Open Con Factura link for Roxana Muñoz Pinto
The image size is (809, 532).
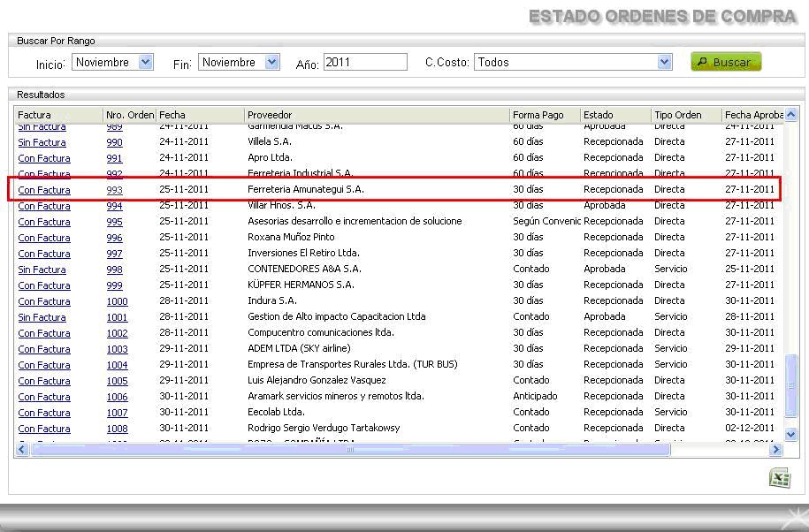coord(44,239)
